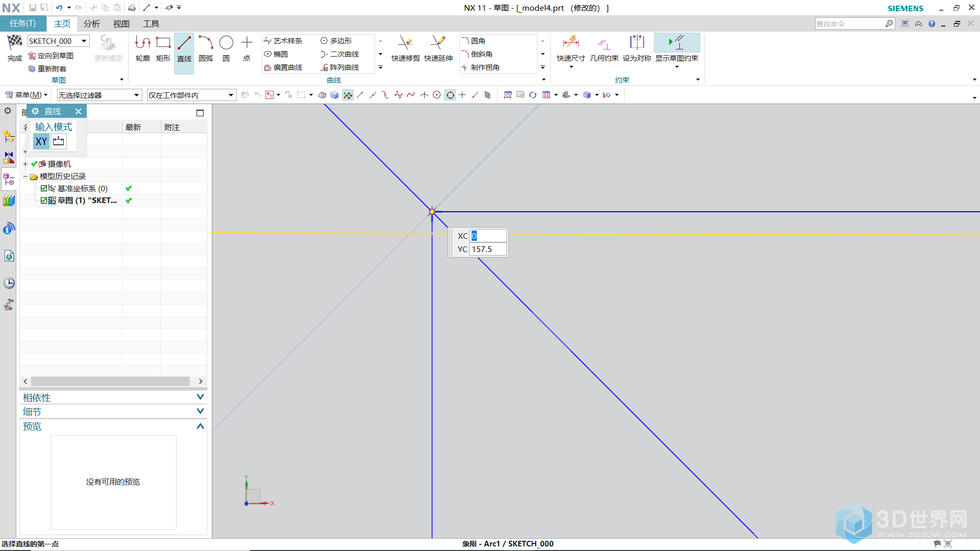Screen dimensions: 980x551
Task: Click the print icon in quick access toolbar
Action: pyautogui.click(x=132, y=8)
